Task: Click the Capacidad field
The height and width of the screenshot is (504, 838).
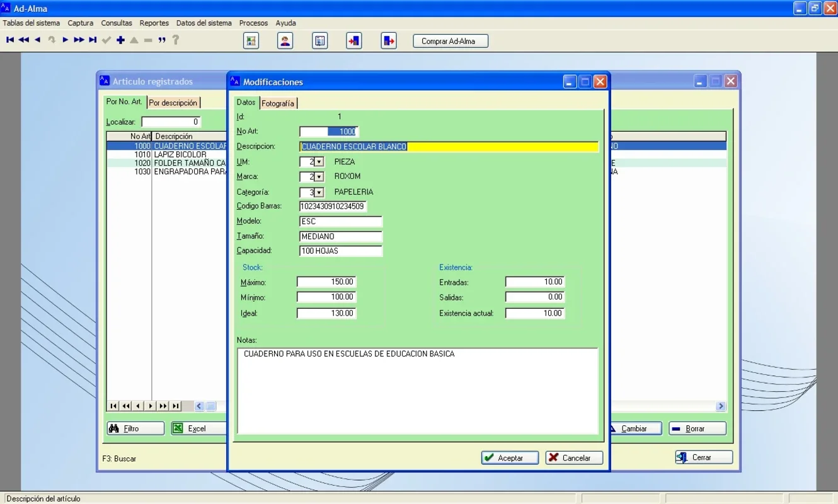Action: tap(341, 251)
